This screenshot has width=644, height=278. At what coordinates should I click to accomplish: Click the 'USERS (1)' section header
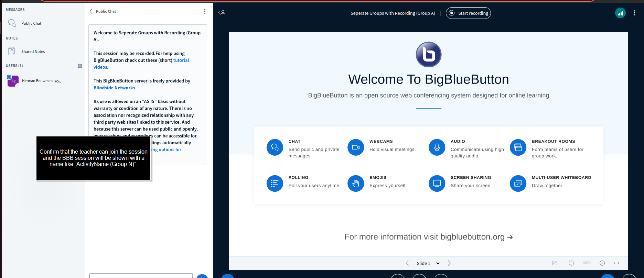[x=14, y=66]
